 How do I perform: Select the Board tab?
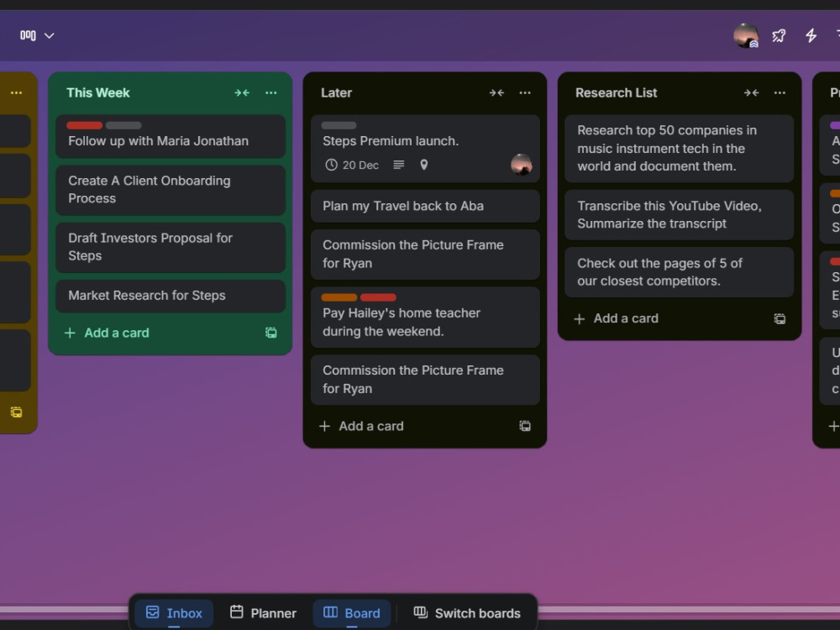[352, 613]
